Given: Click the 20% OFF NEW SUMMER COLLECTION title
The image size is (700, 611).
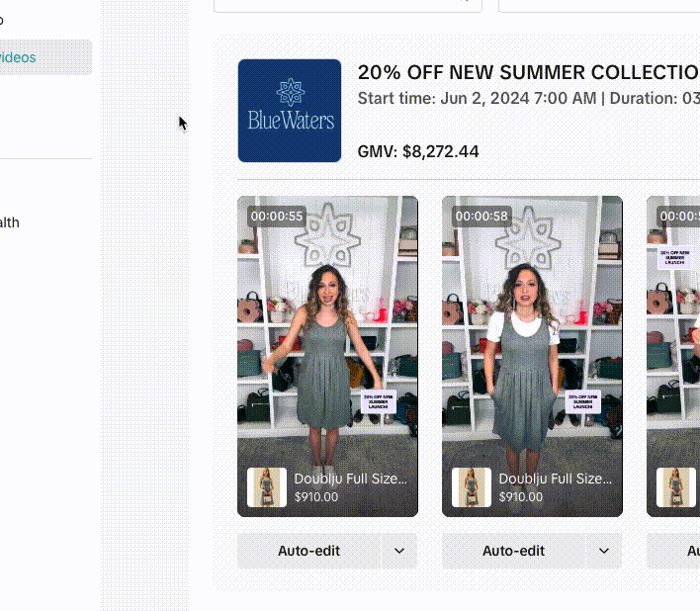Looking at the screenshot, I should click(528, 73).
